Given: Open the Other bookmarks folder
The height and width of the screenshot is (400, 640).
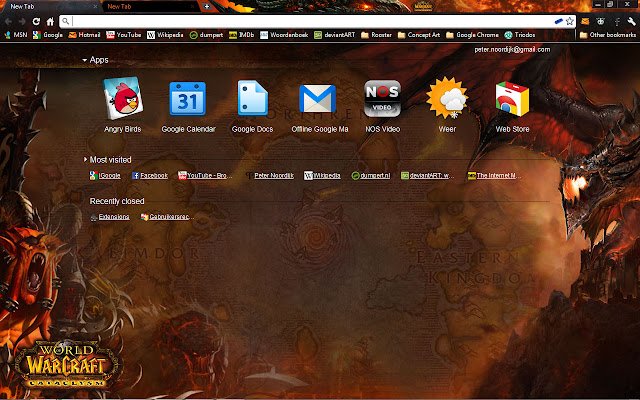Looking at the screenshot, I should 608,35.
